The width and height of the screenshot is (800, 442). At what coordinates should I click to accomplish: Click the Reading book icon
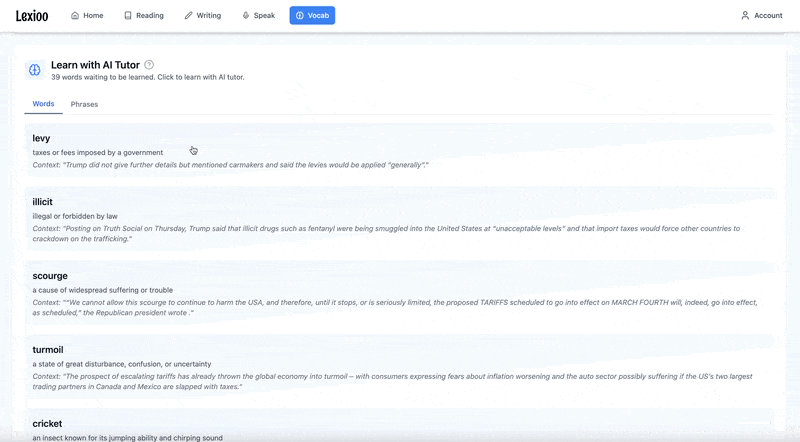pos(128,15)
